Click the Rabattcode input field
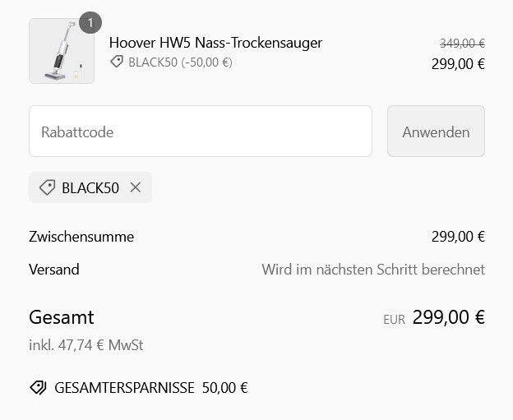 coord(201,132)
